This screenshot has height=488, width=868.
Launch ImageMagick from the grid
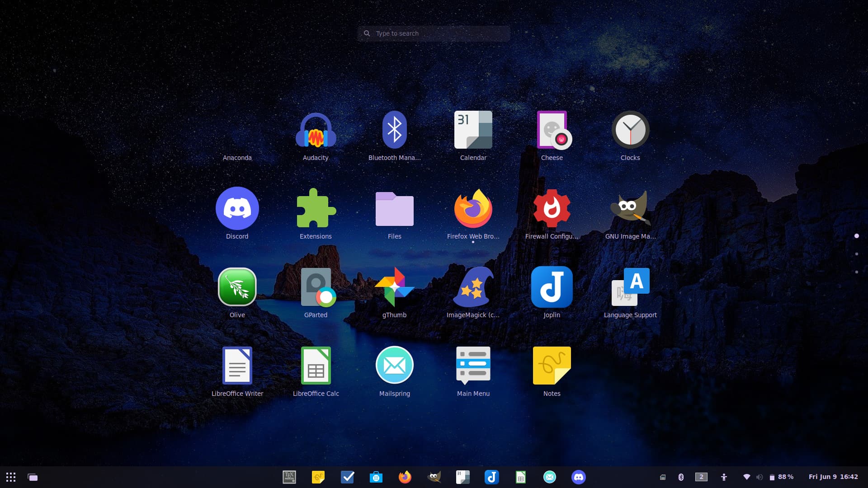[473, 287]
